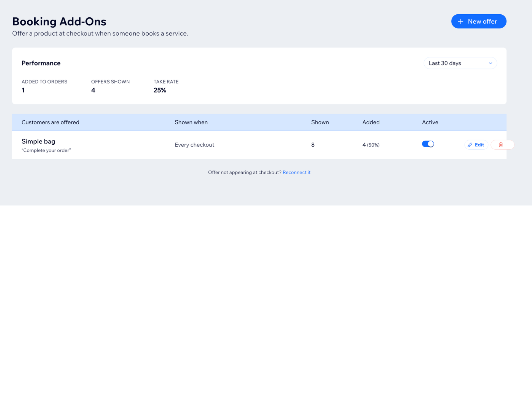Click the pencil icon beside Edit

coord(470,145)
